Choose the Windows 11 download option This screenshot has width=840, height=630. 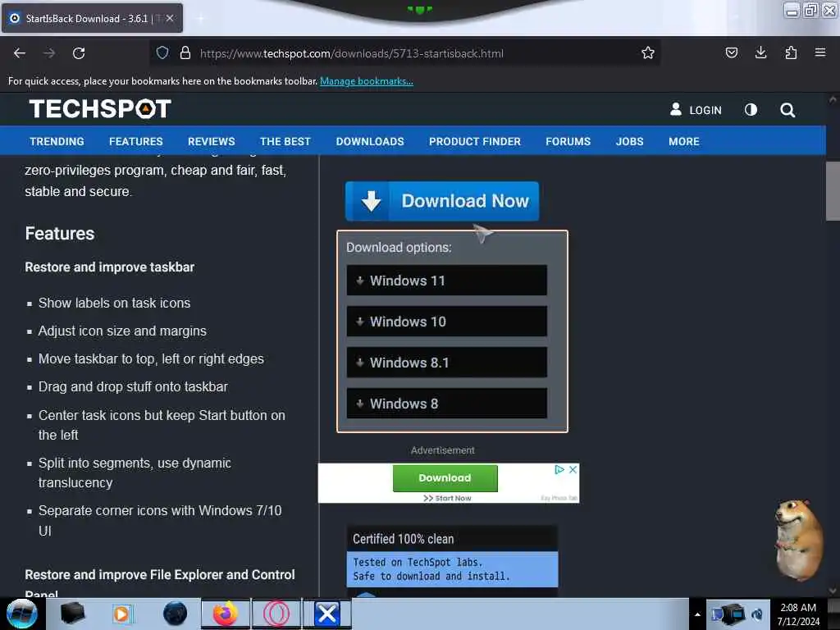pos(447,281)
